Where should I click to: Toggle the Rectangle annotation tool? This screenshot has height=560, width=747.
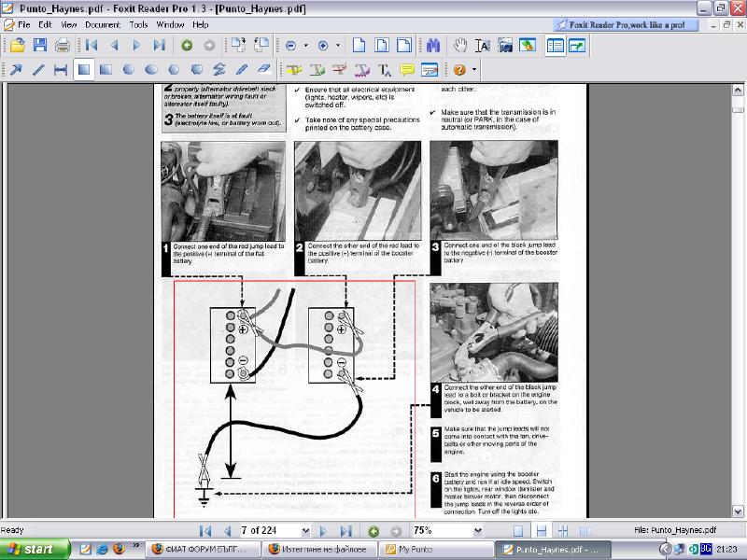[x=84, y=69]
